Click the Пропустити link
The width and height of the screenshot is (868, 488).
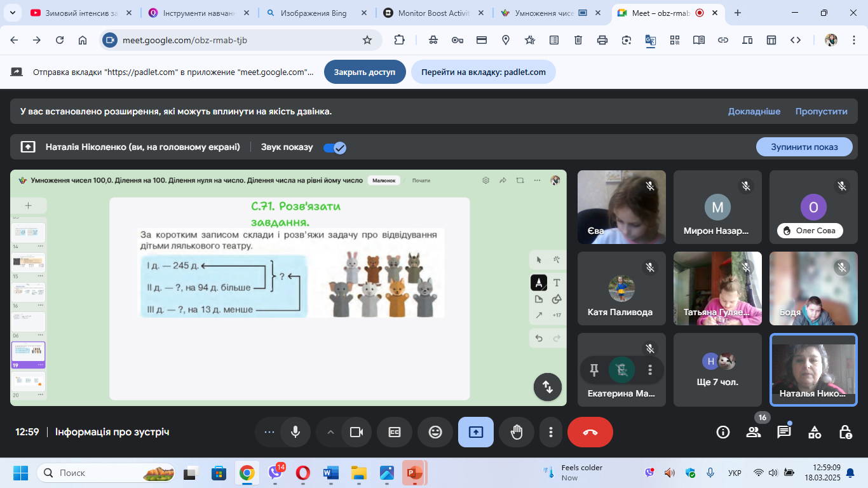821,111
